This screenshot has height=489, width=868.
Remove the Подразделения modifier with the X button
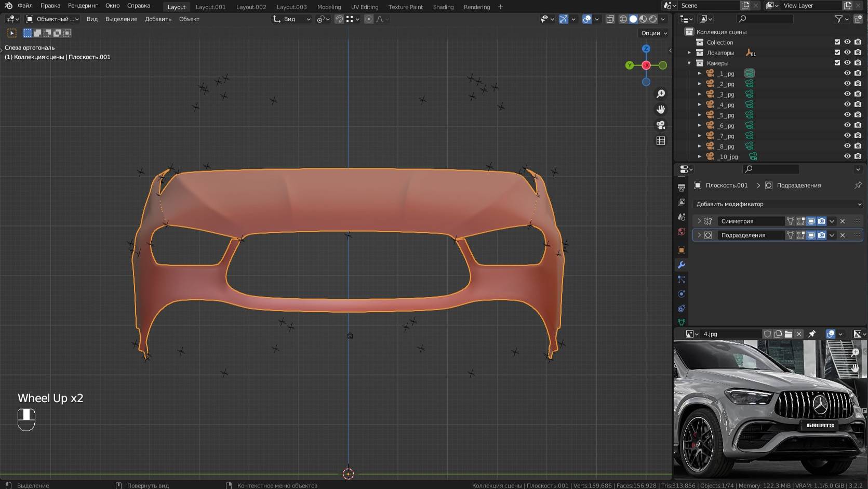[842, 235]
